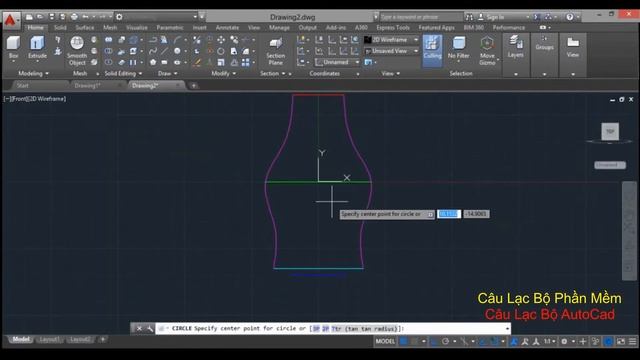This screenshot has height=360, width=640.
Task: Select the Extrude tool
Action: [x=37, y=47]
